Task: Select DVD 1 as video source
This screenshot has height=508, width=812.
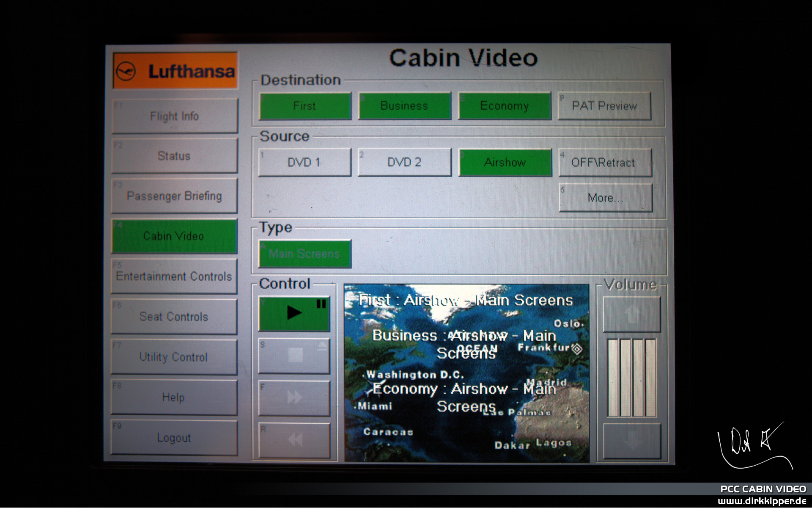Action: (x=304, y=162)
